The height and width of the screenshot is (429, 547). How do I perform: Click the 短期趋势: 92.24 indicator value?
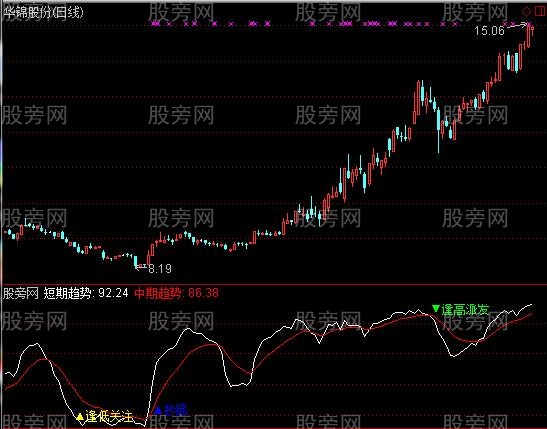[86, 293]
